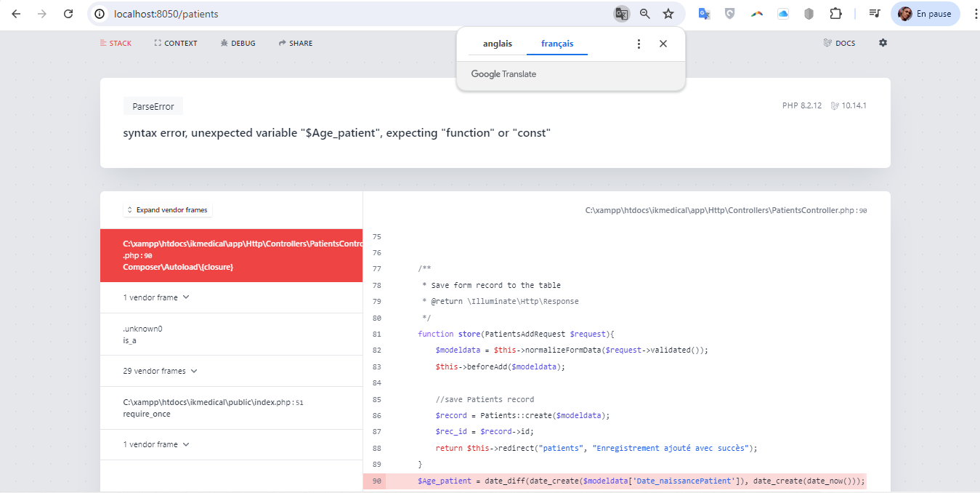
Task: Click the '@return \Illuminate\Http\Response' comment
Action: pos(500,301)
